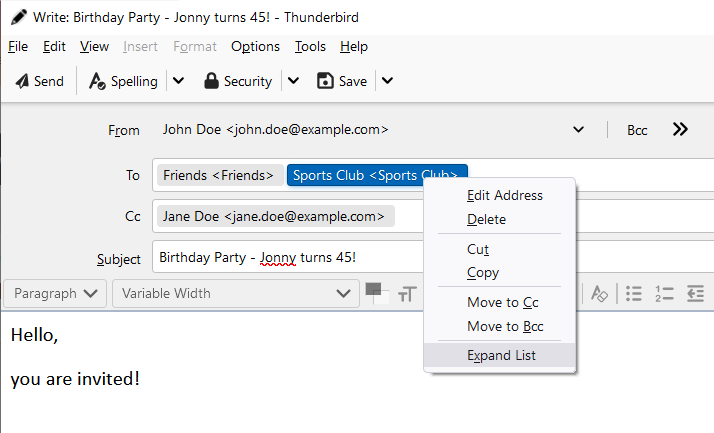Open the Edit menu
The image size is (714, 433).
click(x=54, y=46)
